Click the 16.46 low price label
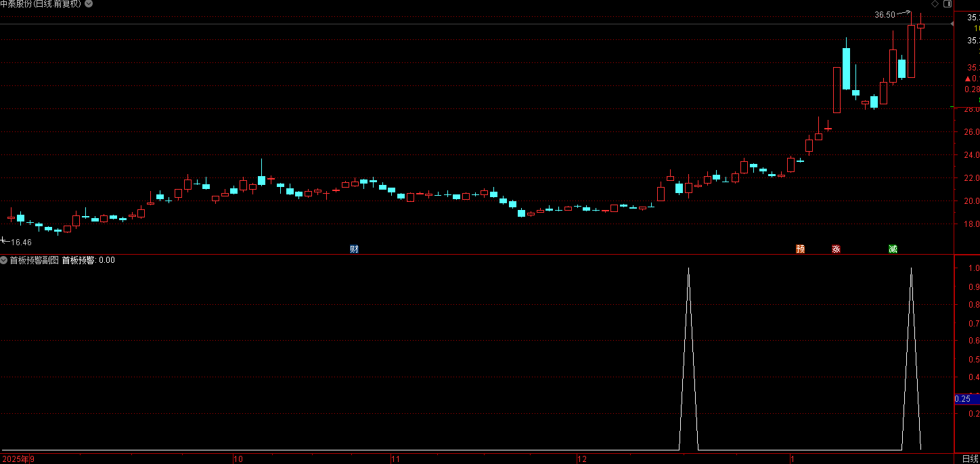 [21, 242]
